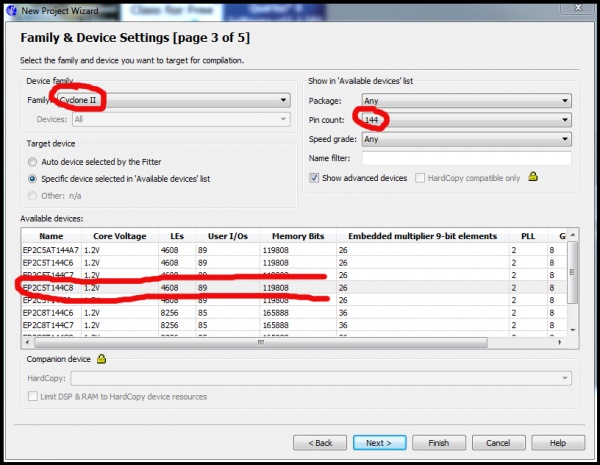Cancel the New Project Wizard

[x=498, y=443]
